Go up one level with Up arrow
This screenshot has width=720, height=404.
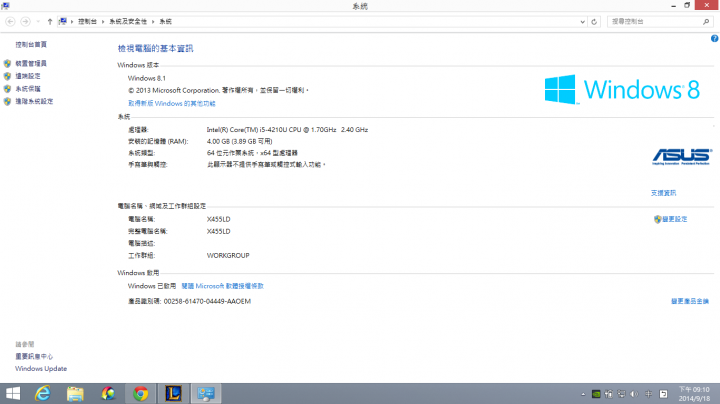tap(50, 22)
